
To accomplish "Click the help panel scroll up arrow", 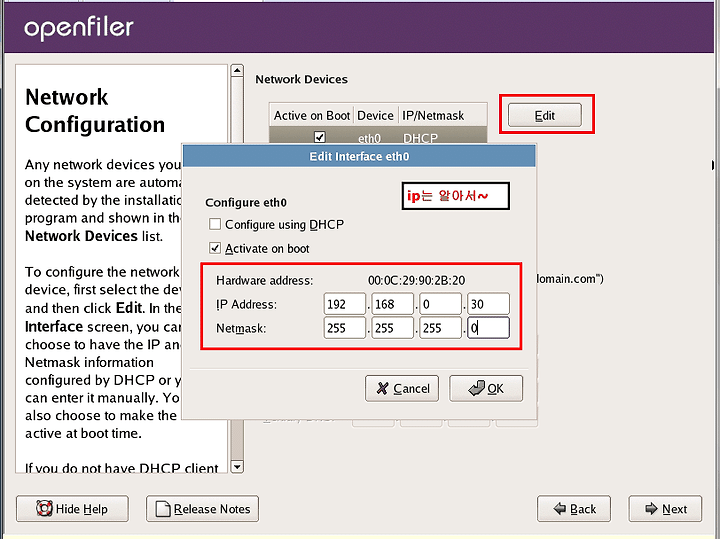I will click(237, 70).
